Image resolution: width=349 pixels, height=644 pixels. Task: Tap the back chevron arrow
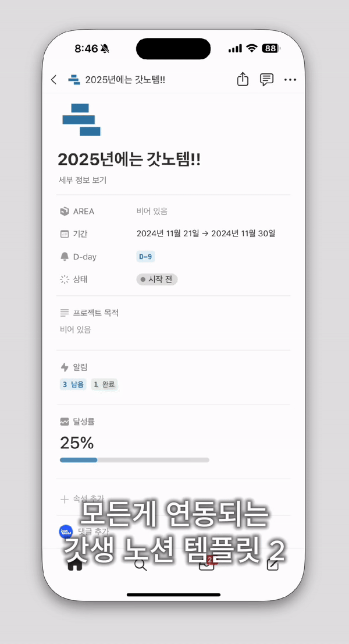pyautogui.click(x=54, y=80)
